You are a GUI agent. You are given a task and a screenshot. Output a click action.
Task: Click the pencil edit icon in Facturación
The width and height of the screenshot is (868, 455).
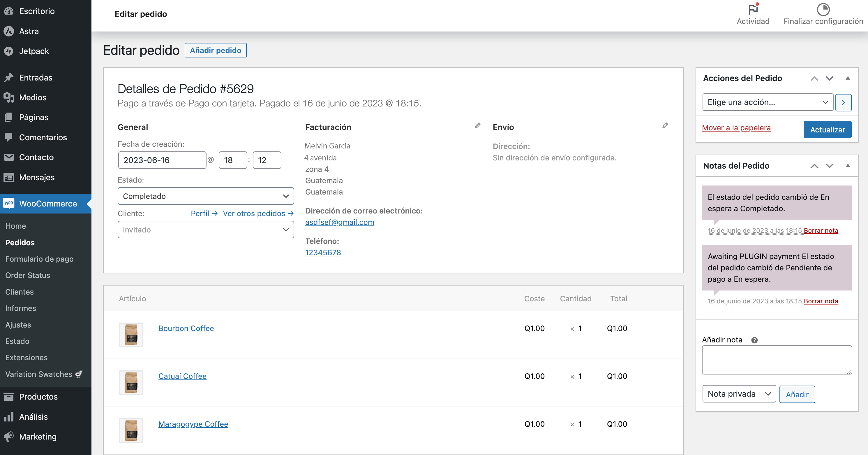click(x=478, y=126)
